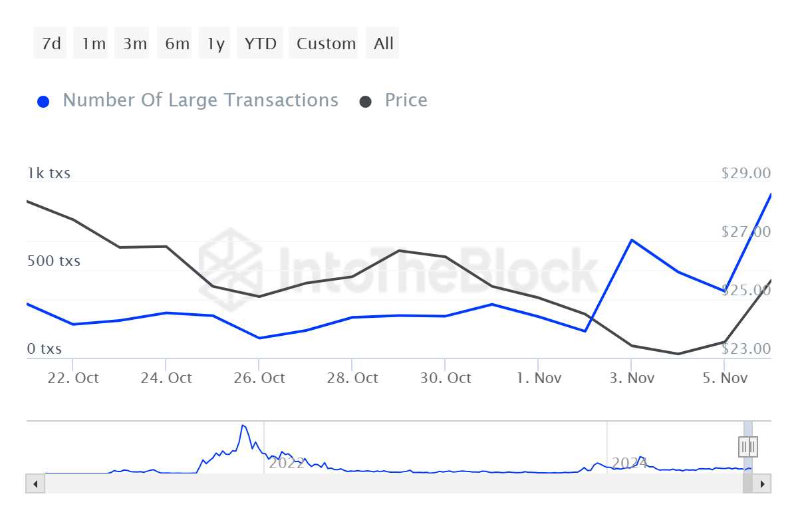Switch chart range to 1m
This screenshot has height=532, width=798.
93,44
